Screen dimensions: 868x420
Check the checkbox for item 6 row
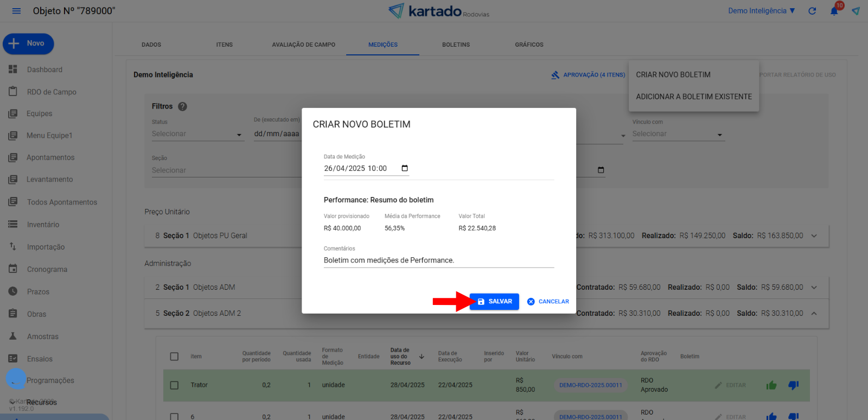174,416
